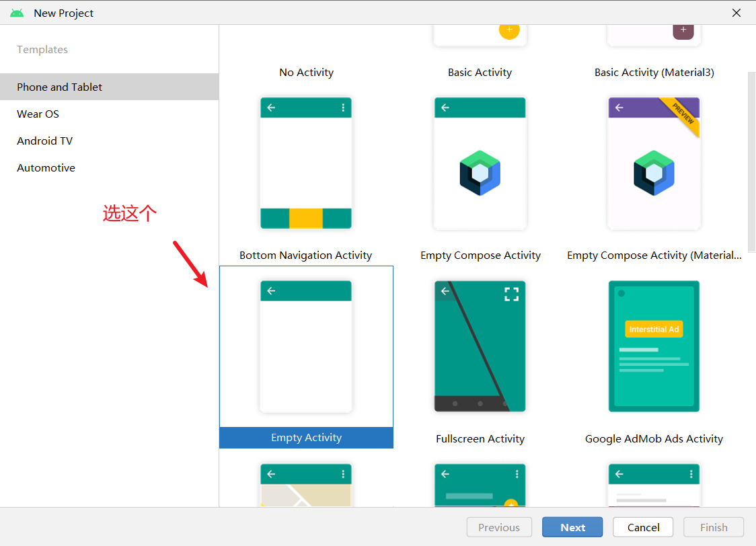The height and width of the screenshot is (546, 756).
Task: Select the maps activity template thumbnail
Action: (305, 485)
